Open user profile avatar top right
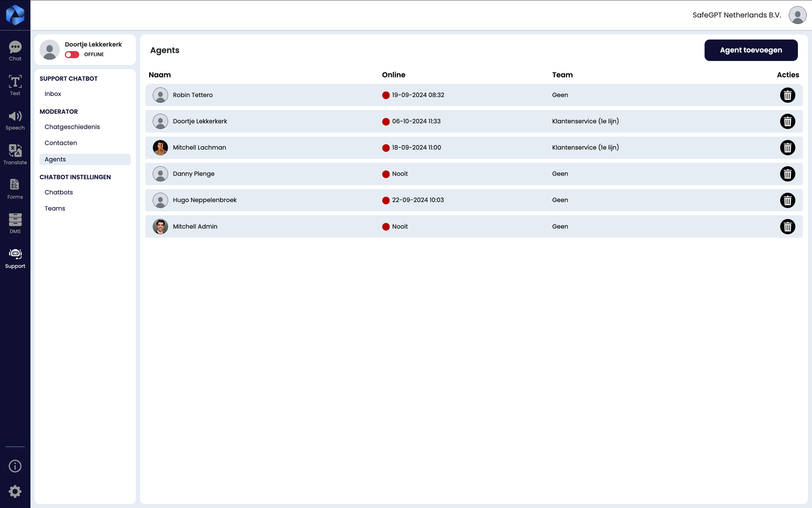 pos(798,15)
